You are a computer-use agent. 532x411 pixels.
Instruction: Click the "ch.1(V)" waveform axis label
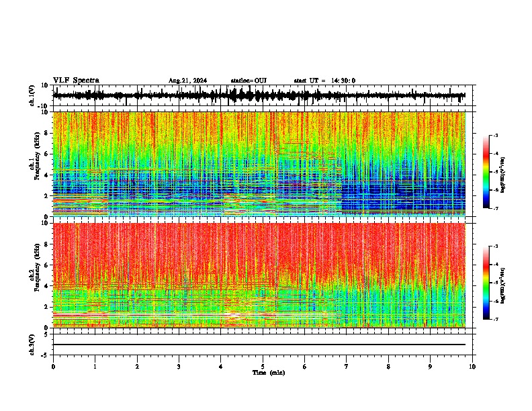tap(32, 95)
